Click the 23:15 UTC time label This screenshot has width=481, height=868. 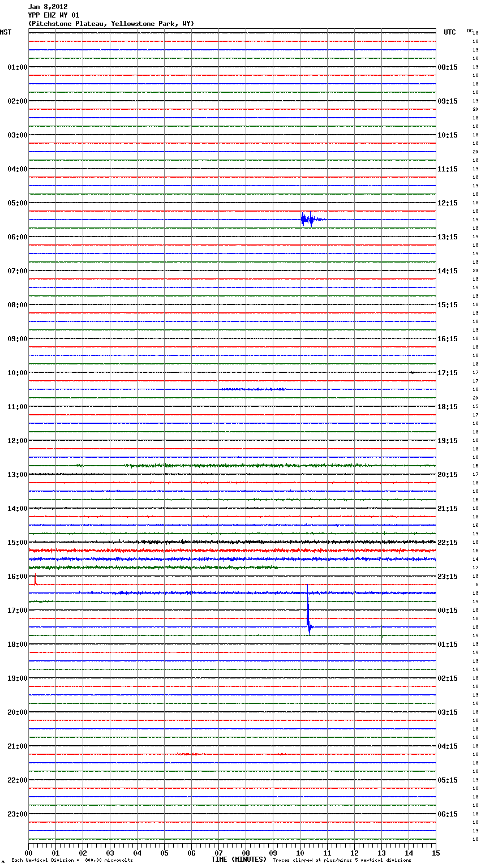(448, 577)
